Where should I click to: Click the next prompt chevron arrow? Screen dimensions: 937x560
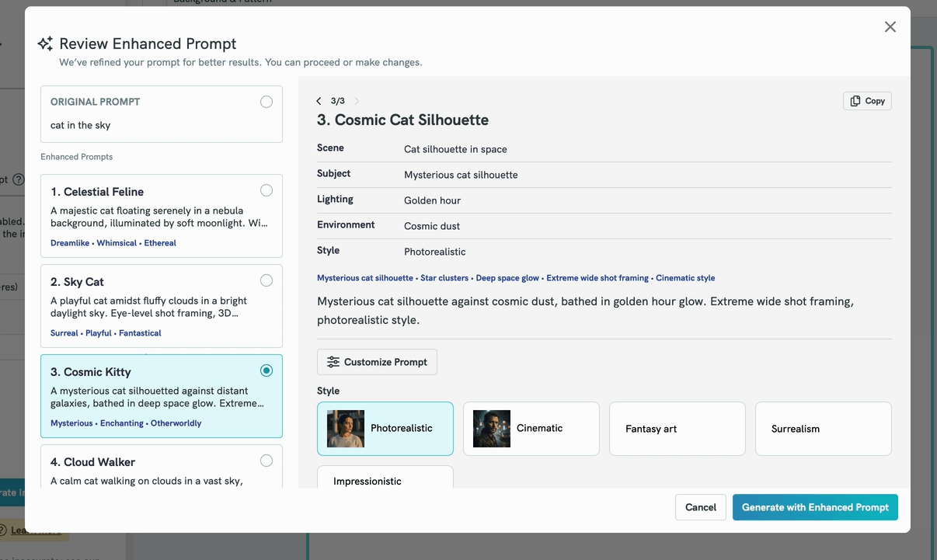pos(357,101)
